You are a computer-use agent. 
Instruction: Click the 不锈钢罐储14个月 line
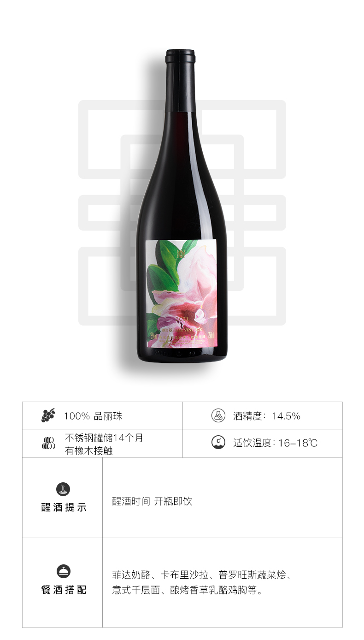(104, 438)
